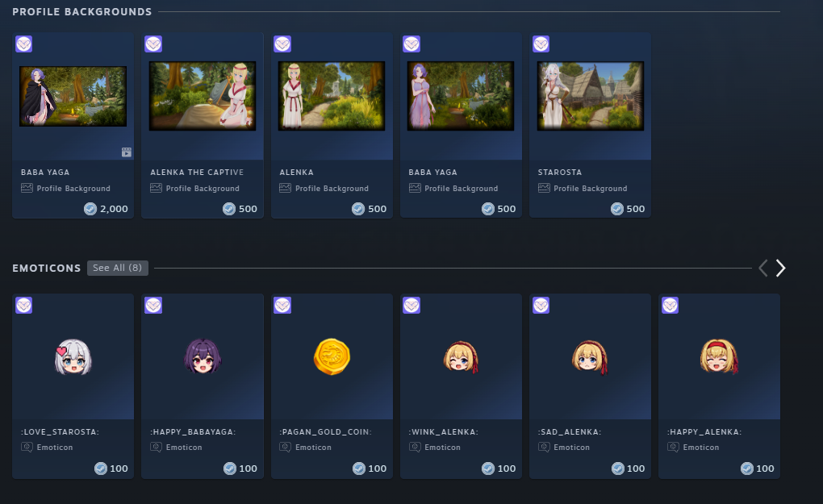This screenshot has height=504, width=823.
Task: Open the Alenka the Captive background preview image
Action: [x=202, y=96]
